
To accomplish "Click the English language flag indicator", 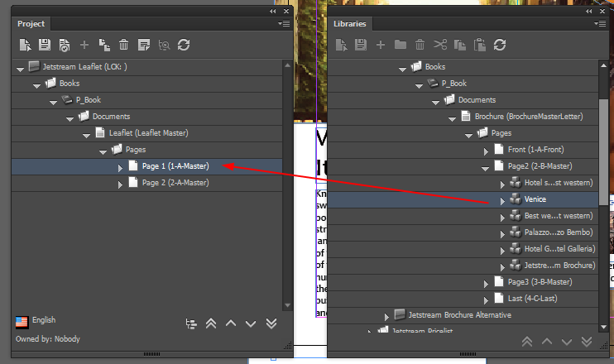I will (22, 321).
